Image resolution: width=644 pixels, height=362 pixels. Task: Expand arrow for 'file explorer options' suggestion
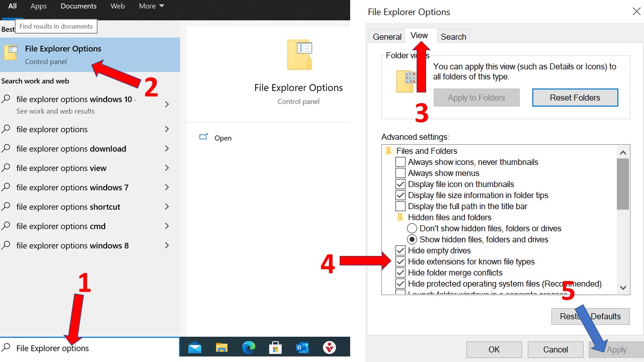(x=167, y=129)
